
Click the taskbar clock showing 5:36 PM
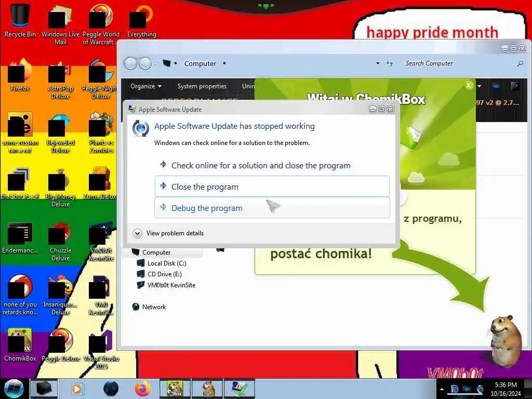(506, 389)
